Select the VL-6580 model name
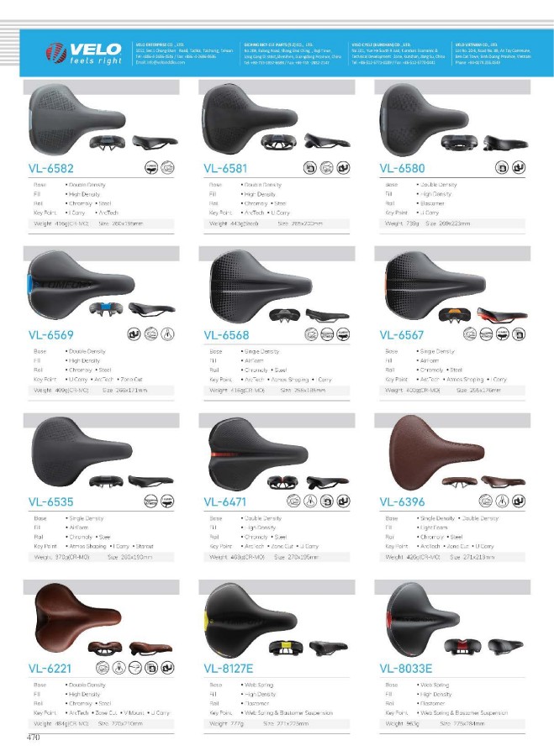 (x=402, y=168)
